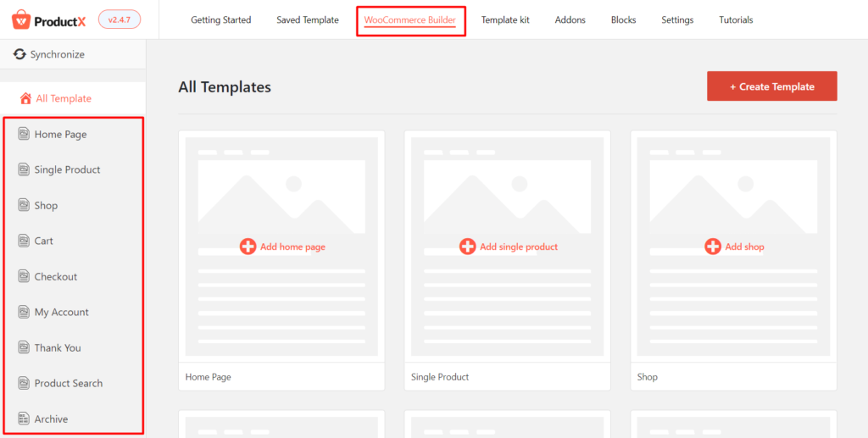Screen dimensions: 868x438
Task: Click the Archive sidebar icon
Action: pos(23,419)
